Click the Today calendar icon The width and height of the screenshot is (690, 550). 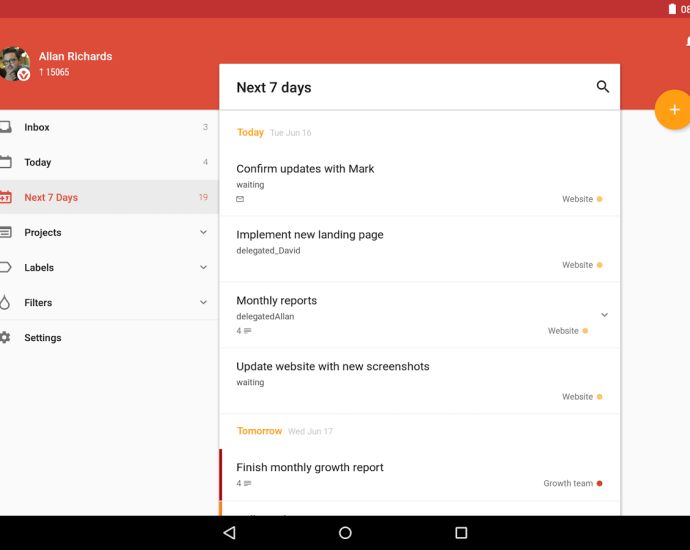click(x=5, y=162)
